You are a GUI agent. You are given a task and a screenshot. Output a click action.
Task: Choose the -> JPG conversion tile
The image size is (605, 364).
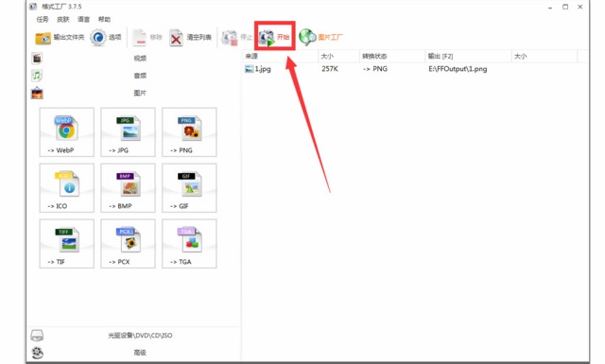pyautogui.click(x=129, y=132)
